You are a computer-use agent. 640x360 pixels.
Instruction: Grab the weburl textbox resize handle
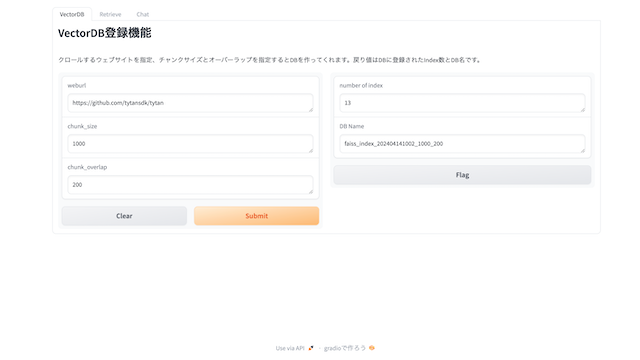click(x=311, y=110)
